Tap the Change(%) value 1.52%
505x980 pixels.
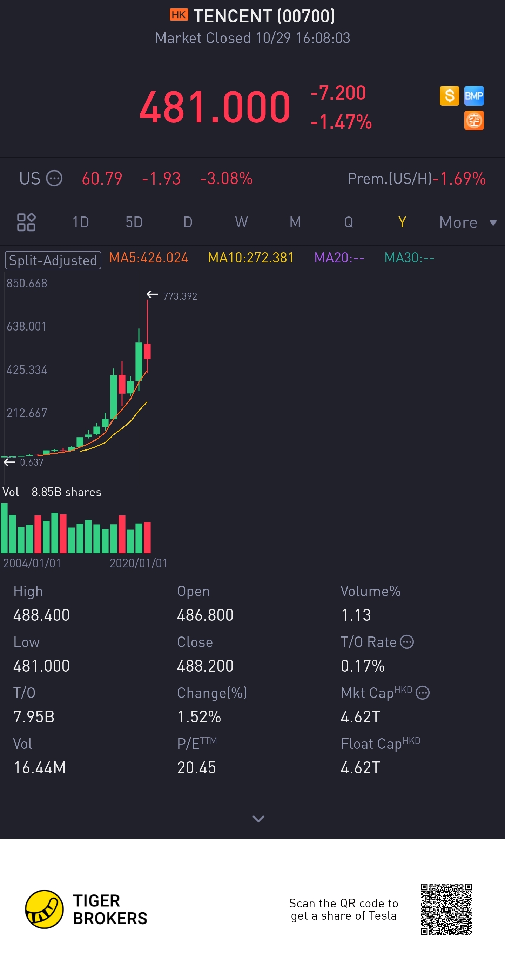199,717
